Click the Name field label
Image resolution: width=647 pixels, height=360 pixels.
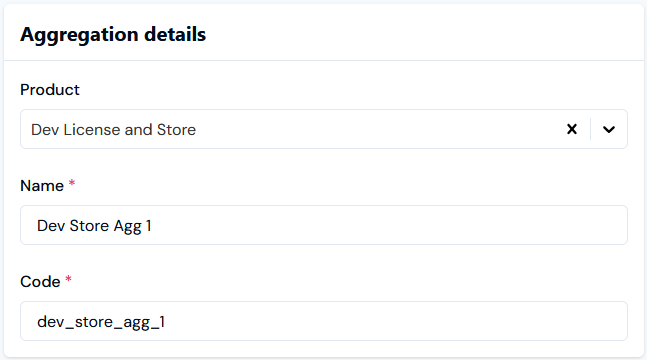pos(42,186)
